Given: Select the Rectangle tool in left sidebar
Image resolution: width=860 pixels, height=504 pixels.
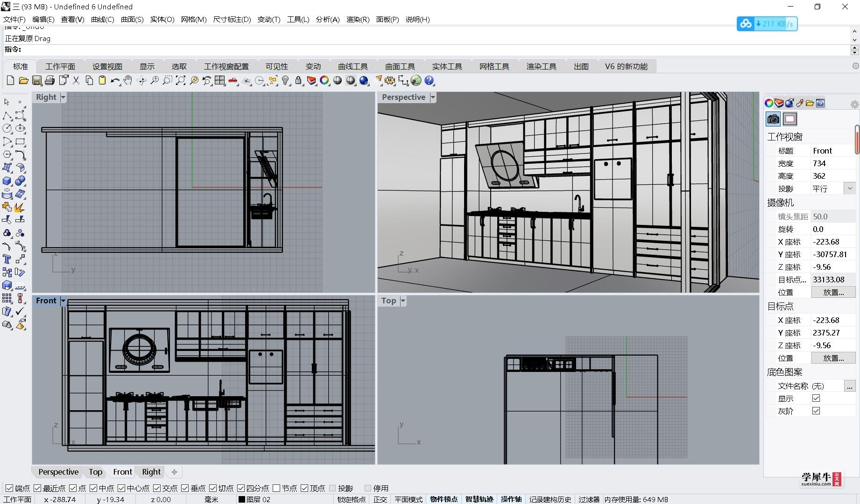Looking at the screenshot, I should [x=20, y=141].
